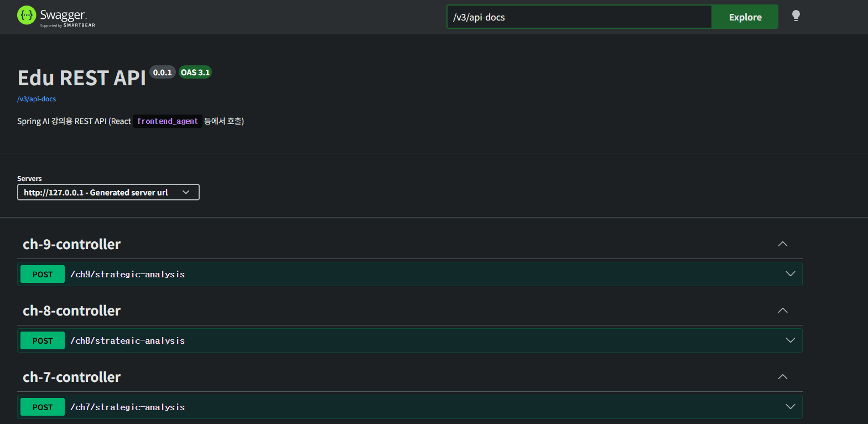Click the POST badge for /ch8/strategic-analysis
This screenshot has height=424, width=868.
[x=43, y=341]
